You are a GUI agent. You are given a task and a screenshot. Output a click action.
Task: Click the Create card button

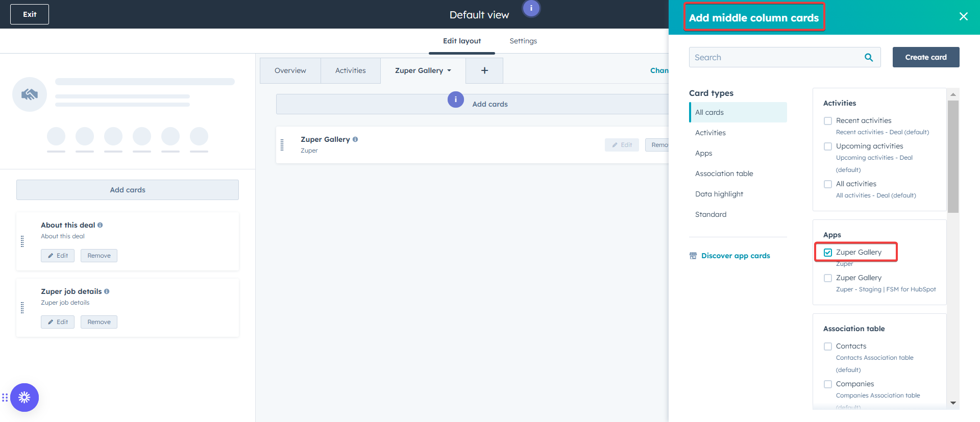(926, 57)
